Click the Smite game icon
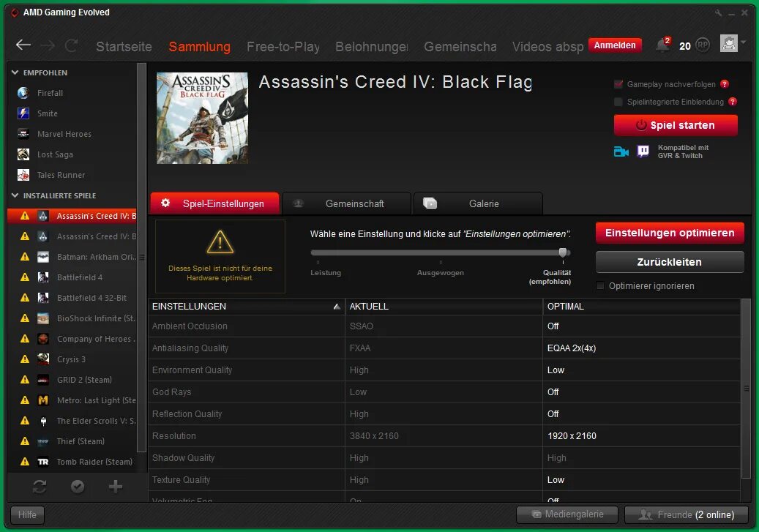 pos(23,113)
